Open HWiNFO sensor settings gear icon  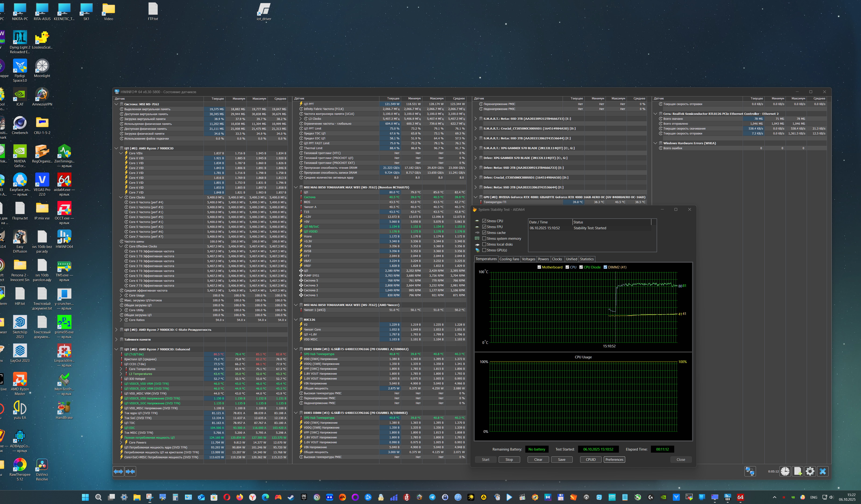pos(810,471)
